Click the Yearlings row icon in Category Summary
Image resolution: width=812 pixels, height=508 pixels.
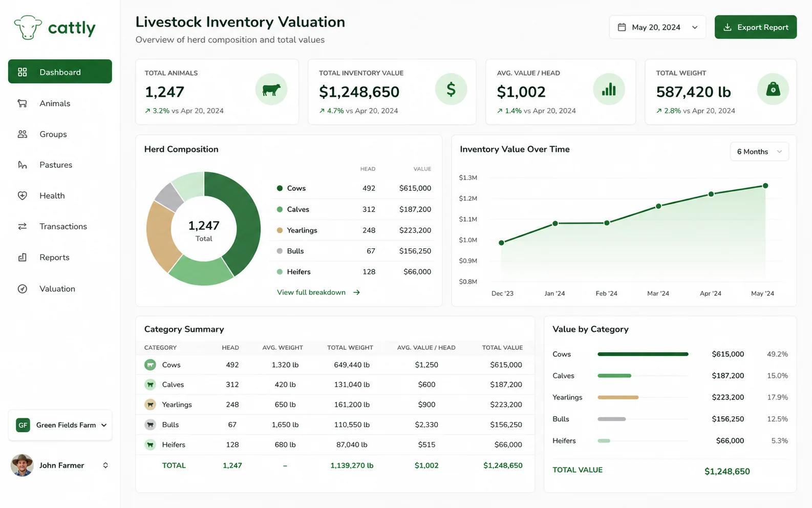tap(150, 405)
